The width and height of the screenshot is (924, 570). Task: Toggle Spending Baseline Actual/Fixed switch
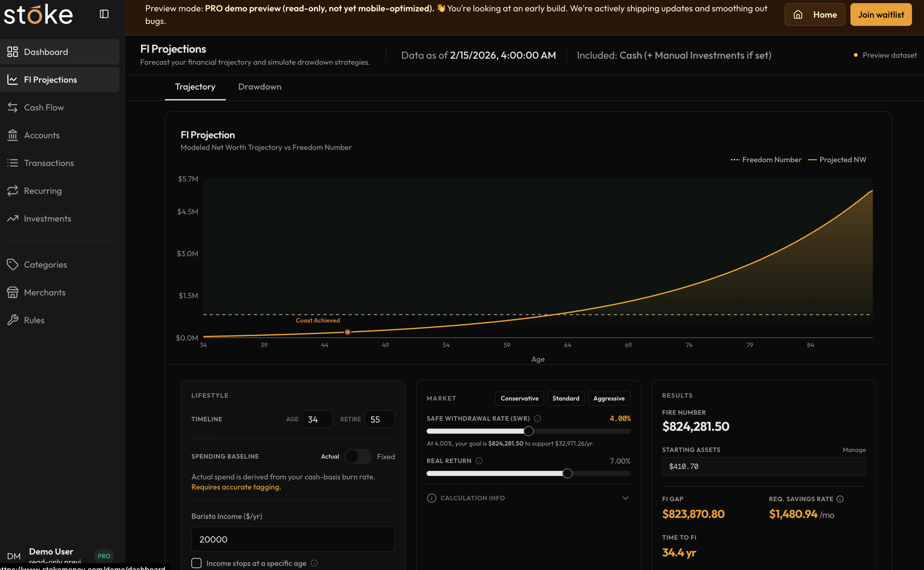[357, 456]
